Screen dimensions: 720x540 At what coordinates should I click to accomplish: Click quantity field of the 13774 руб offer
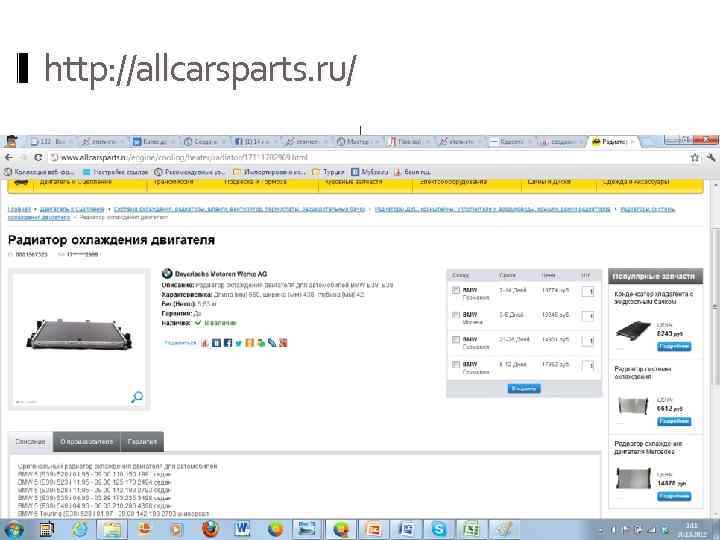point(588,291)
